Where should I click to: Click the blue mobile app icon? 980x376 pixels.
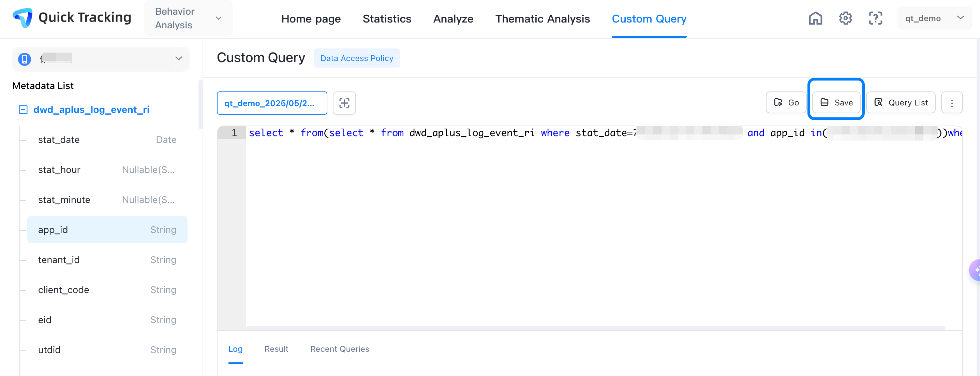25,59
